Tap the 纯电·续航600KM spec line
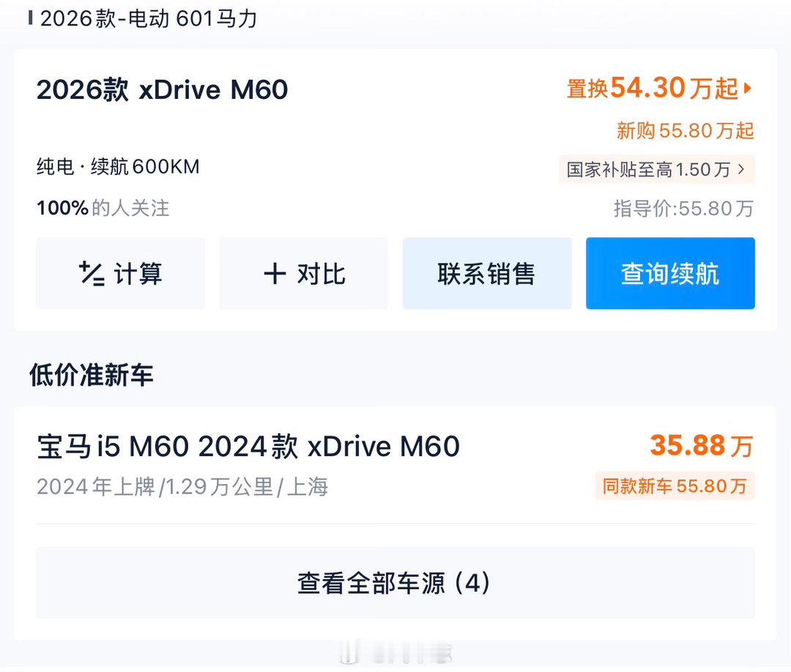791x672 pixels. pyautogui.click(x=118, y=167)
